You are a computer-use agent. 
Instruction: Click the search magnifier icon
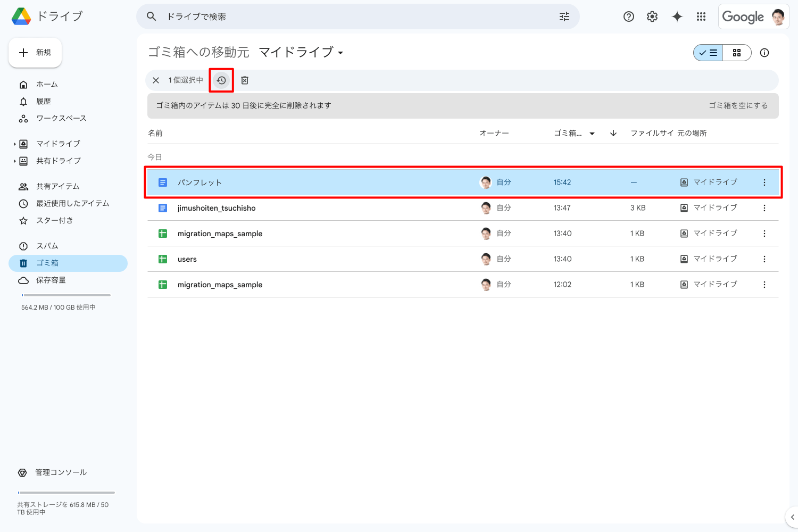coord(152,16)
